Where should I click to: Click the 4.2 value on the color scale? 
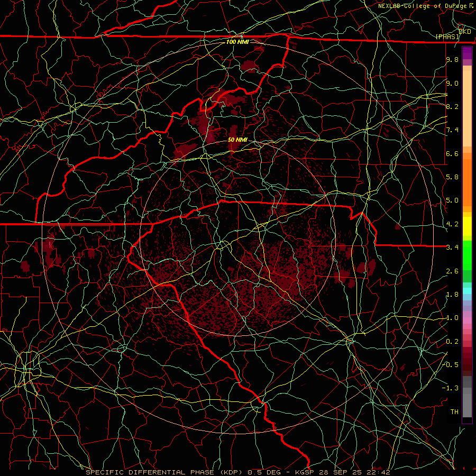(x=452, y=224)
